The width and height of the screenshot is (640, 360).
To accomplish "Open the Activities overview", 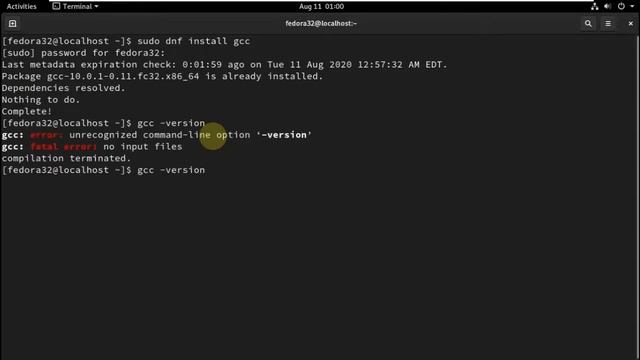I will tap(22, 6).
